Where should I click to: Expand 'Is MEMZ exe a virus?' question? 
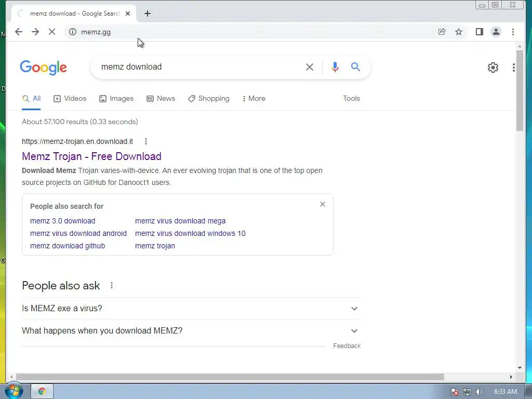(x=191, y=309)
